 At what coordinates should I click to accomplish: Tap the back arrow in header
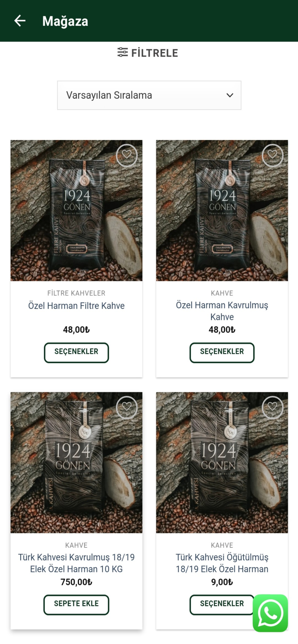coord(20,21)
